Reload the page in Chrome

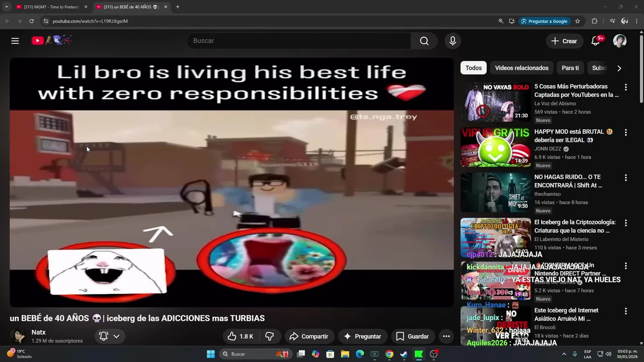(x=31, y=21)
